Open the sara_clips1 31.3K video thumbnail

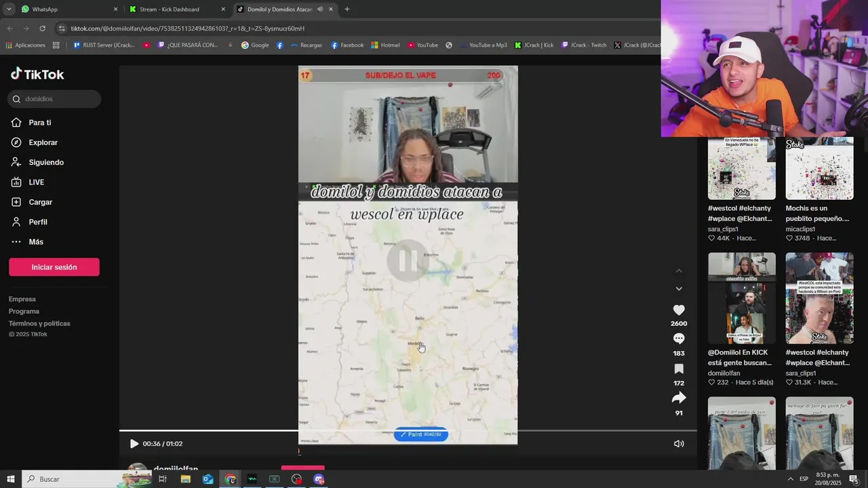click(819, 298)
